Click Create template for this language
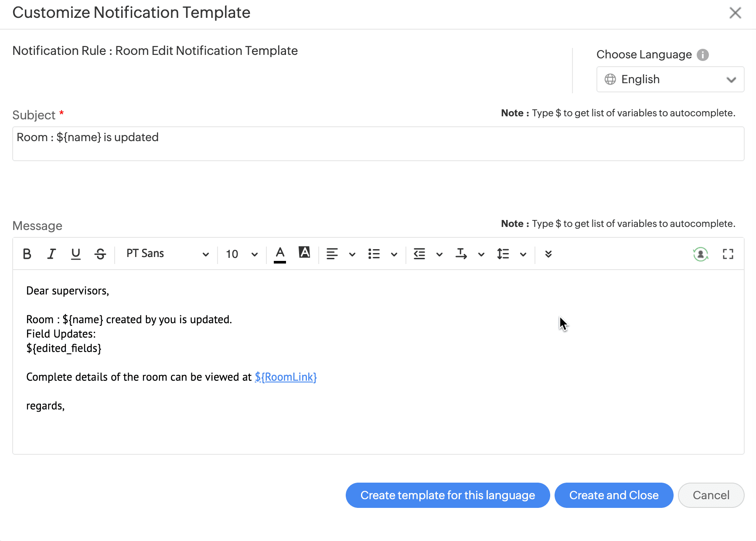The image size is (756, 541). [447, 495]
